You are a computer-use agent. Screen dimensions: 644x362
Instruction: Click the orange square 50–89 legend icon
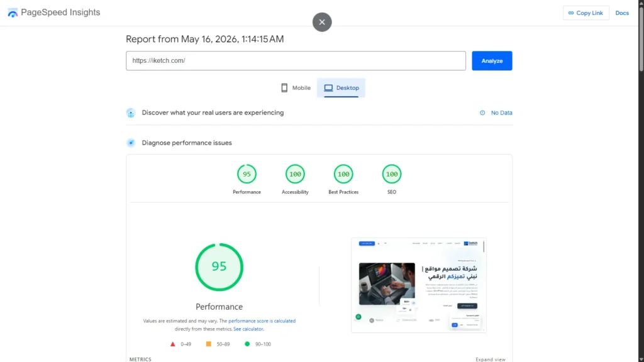tap(209, 344)
